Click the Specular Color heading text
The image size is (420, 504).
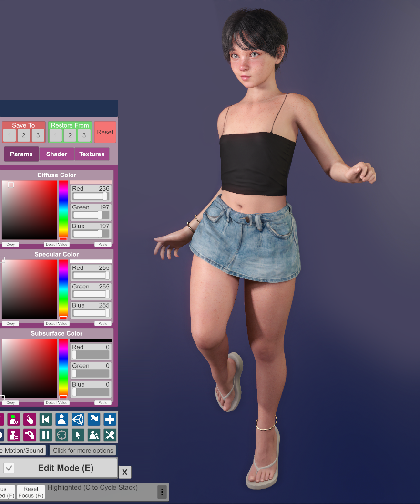(57, 254)
